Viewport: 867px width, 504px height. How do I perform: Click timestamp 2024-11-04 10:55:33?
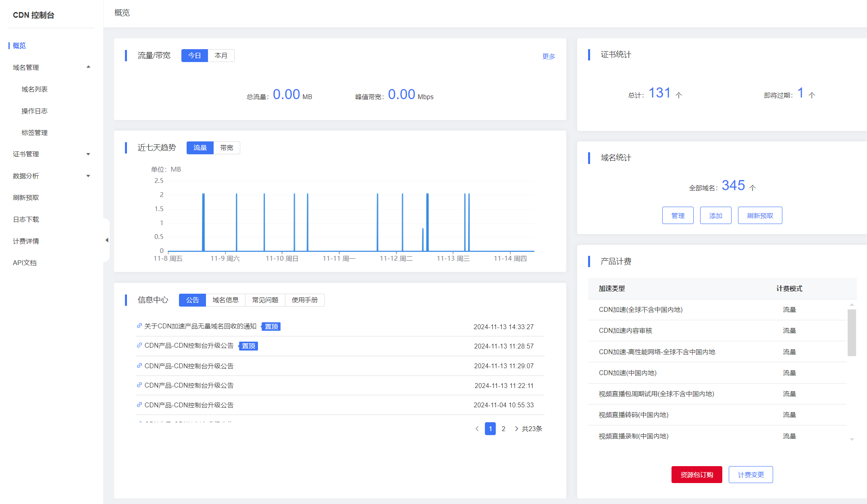pyautogui.click(x=503, y=405)
